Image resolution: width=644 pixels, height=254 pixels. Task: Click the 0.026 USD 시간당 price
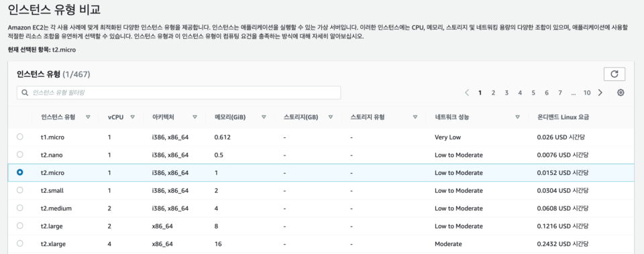coord(561,137)
